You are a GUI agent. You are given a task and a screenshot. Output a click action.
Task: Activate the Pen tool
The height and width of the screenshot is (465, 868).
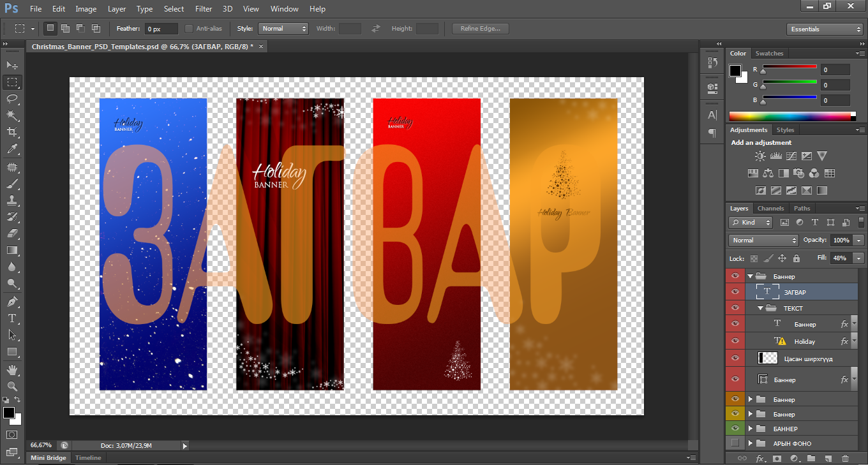pyautogui.click(x=12, y=301)
